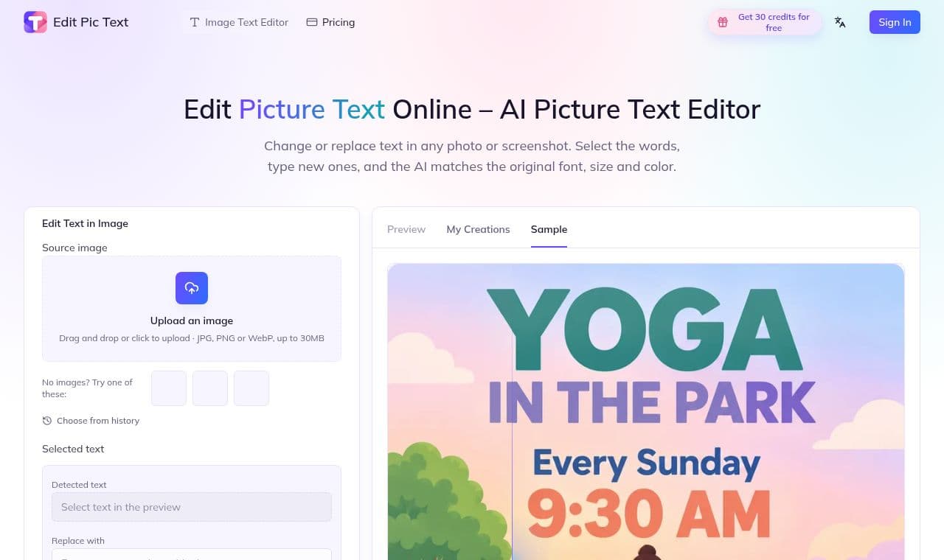944x560 pixels.
Task: Click the gift icon for free credits
Action: 723,22
